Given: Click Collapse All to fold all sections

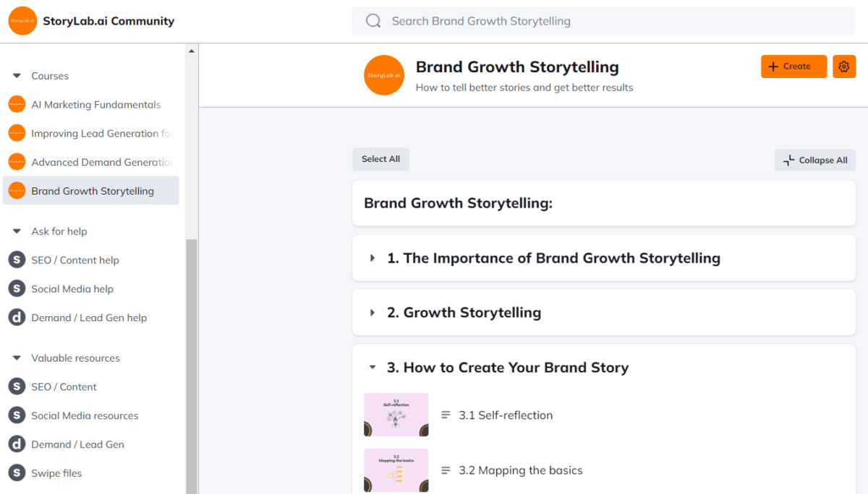Looking at the screenshot, I should (x=815, y=160).
